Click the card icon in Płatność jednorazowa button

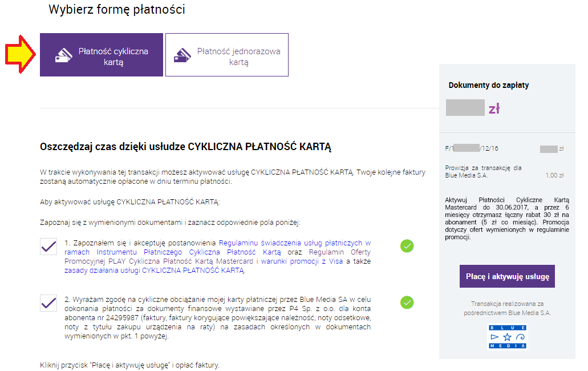pyautogui.click(x=183, y=55)
